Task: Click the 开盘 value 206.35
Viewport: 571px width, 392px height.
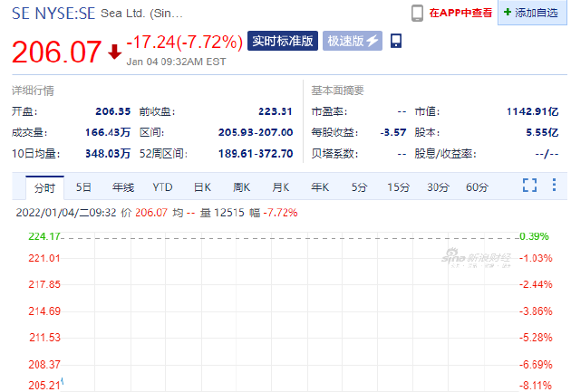Action: 113,111
